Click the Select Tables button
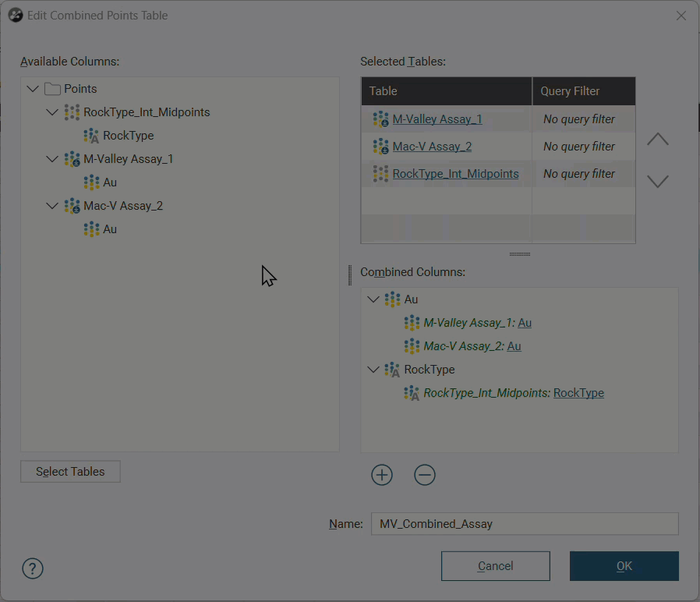 tap(70, 472)
